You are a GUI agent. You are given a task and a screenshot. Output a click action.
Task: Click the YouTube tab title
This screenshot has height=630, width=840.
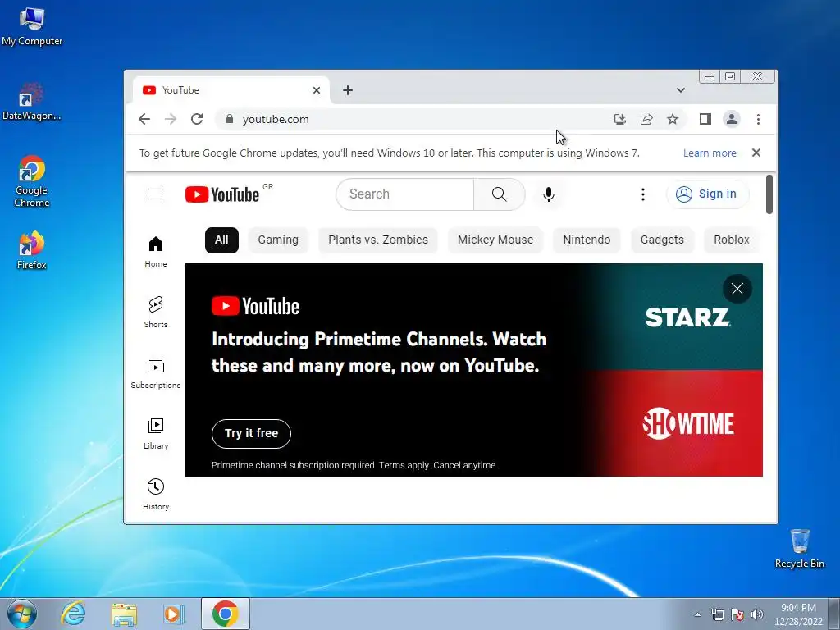point(180,90)
